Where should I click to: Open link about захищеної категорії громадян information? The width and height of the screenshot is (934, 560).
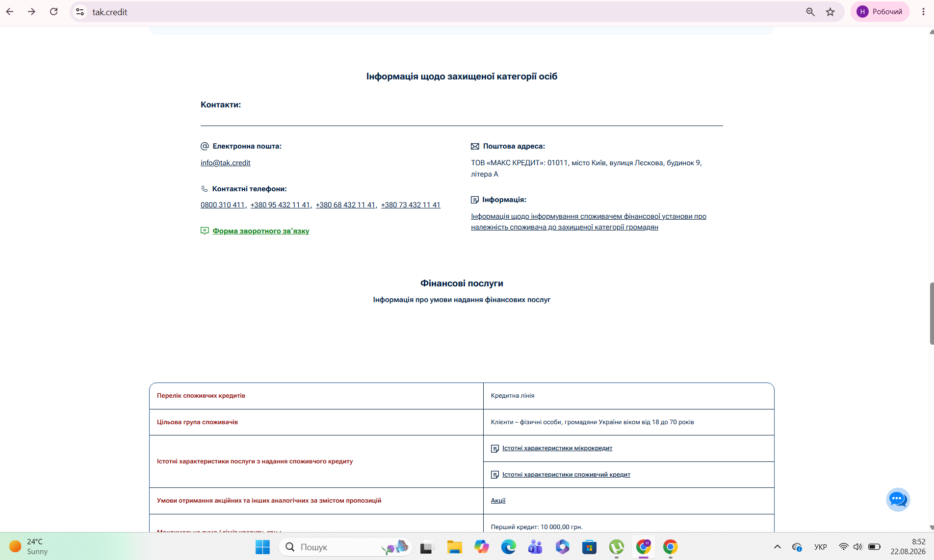click(x=589, y=222)
